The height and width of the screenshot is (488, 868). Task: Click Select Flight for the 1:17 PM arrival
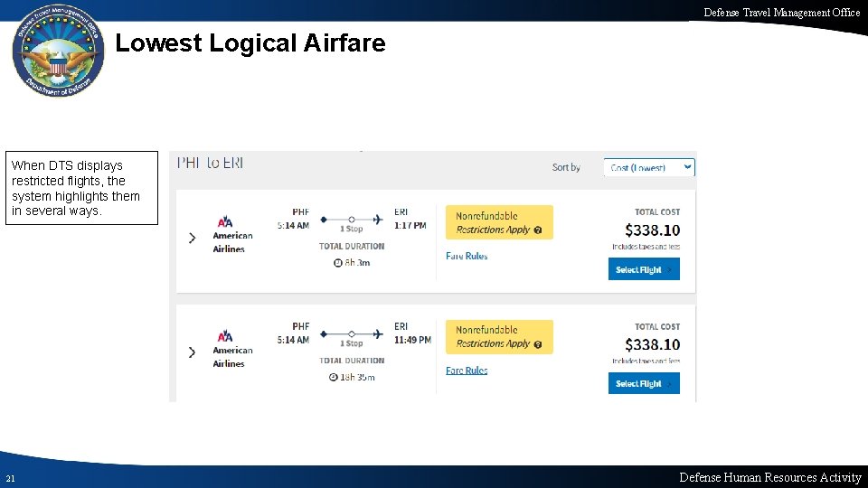(643, 269)
